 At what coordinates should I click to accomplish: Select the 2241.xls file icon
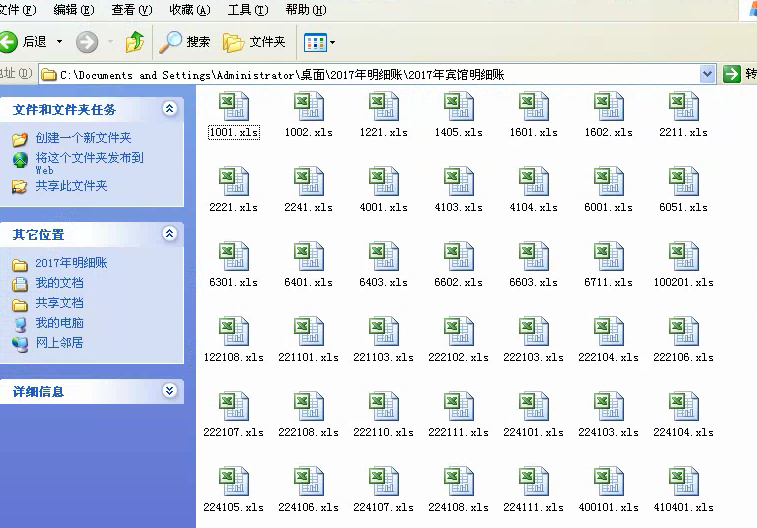click(x=309, y=181)
